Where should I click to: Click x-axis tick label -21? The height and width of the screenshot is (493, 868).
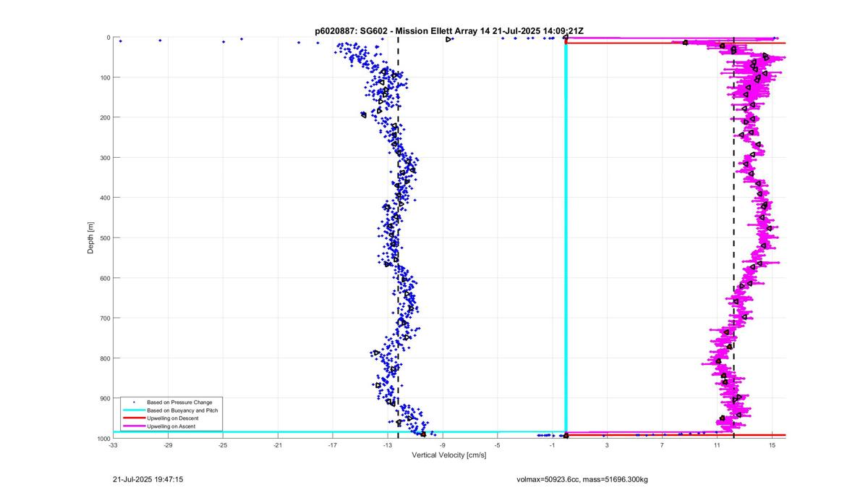tap(278, 445)
